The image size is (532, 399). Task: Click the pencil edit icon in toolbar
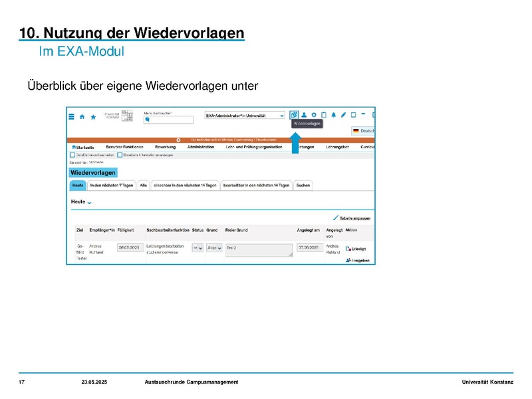[x=343, y=115]
